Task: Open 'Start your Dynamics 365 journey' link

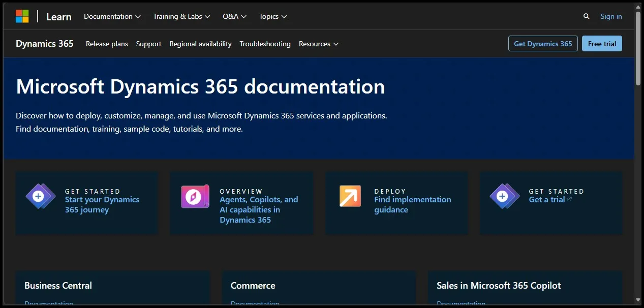Action: (102, 205)
